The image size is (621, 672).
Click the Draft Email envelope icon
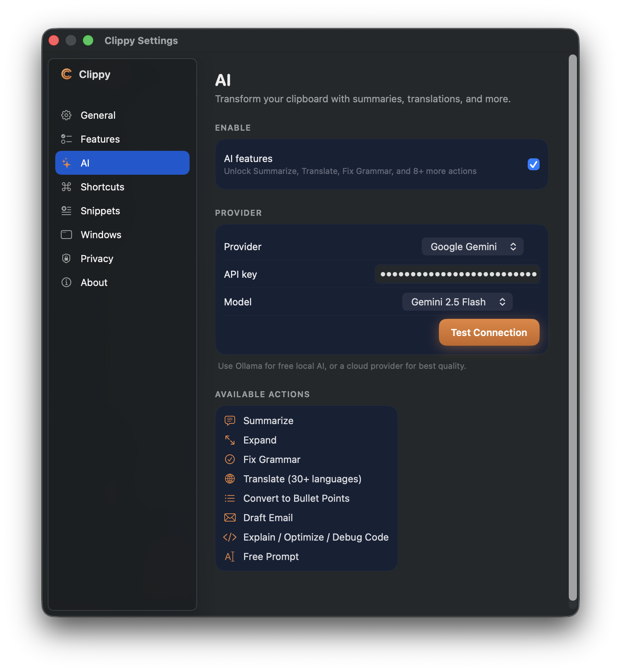pos(230,517)
